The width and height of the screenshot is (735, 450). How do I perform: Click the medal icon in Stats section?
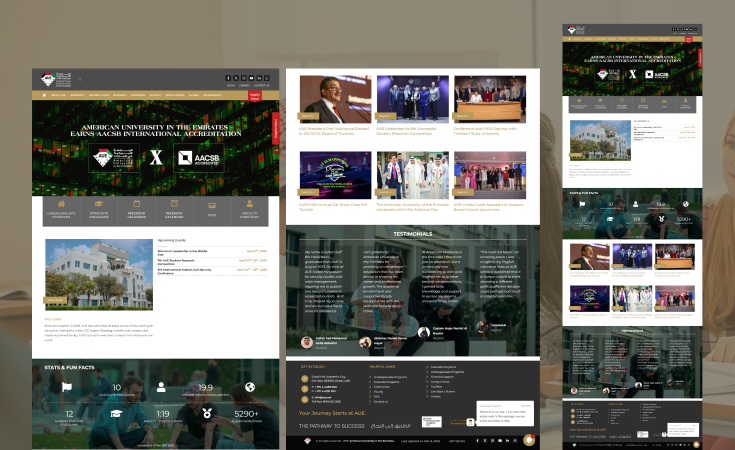coord(207,413)
